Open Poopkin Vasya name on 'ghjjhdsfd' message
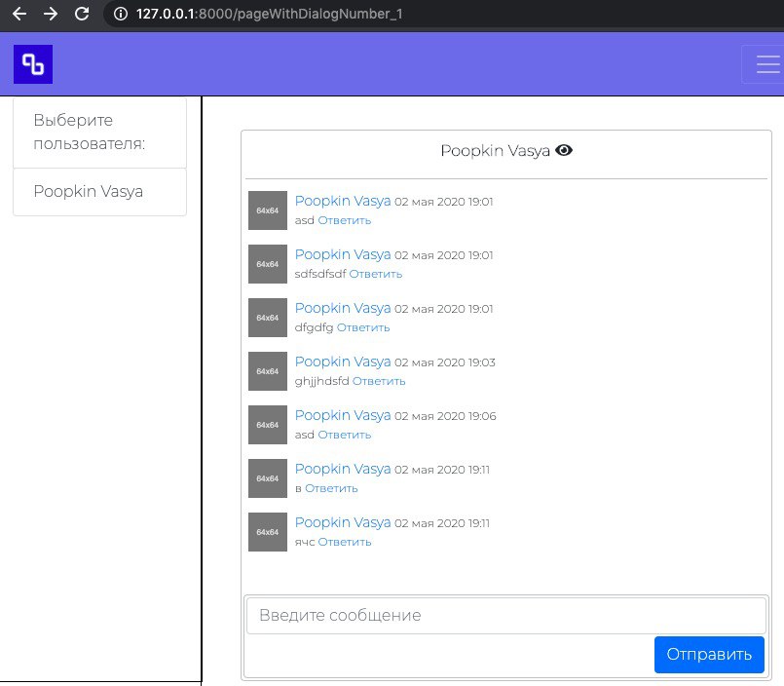 tap(343, 362)
